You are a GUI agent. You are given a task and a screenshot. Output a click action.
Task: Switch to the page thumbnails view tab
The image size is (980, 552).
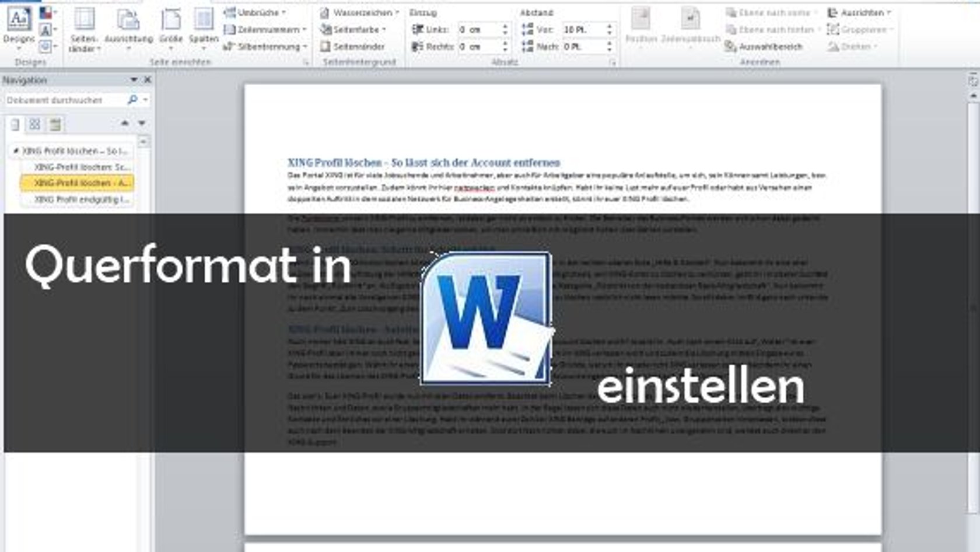click(35, 124)
